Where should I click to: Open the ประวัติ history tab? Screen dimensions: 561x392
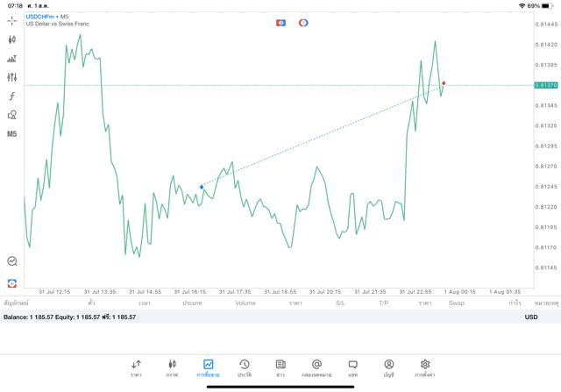click(244, 367)
